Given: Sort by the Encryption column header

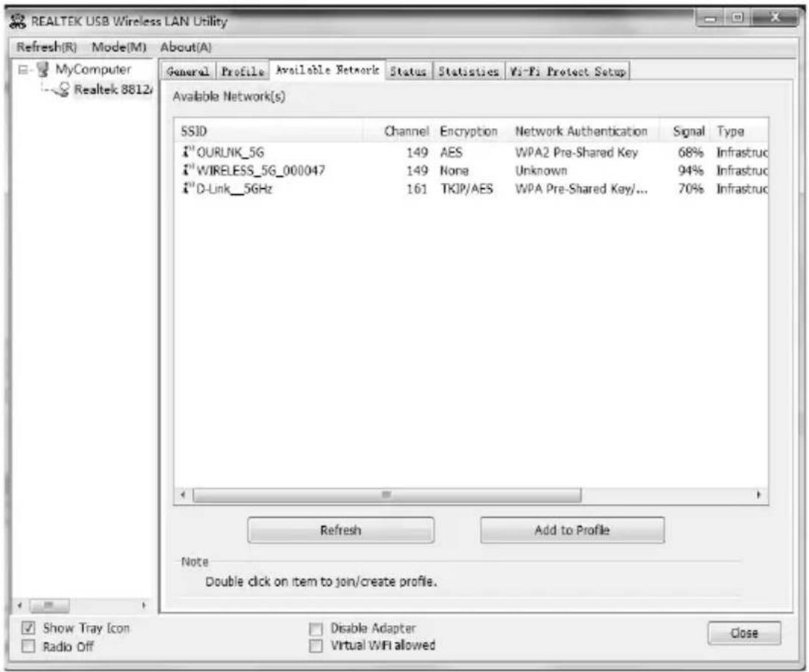Looking at the screenshot, I should click(470, 131).
